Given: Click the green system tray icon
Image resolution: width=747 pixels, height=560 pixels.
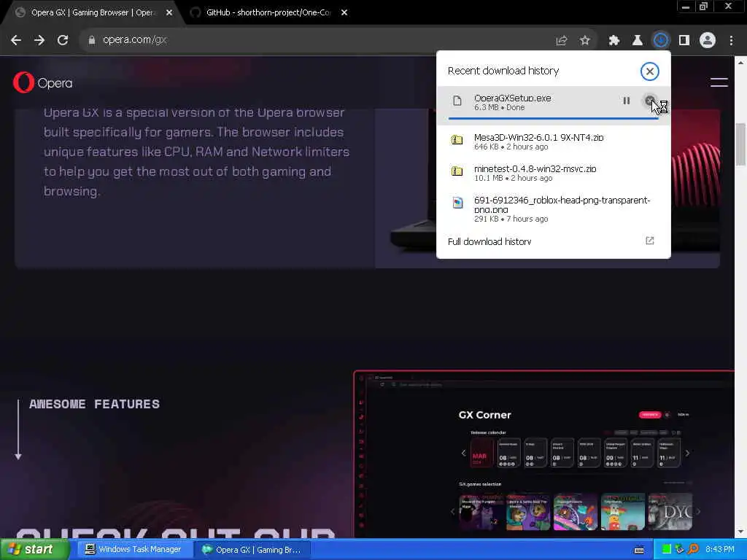Looking at the screenshot, I should [667, 550].
